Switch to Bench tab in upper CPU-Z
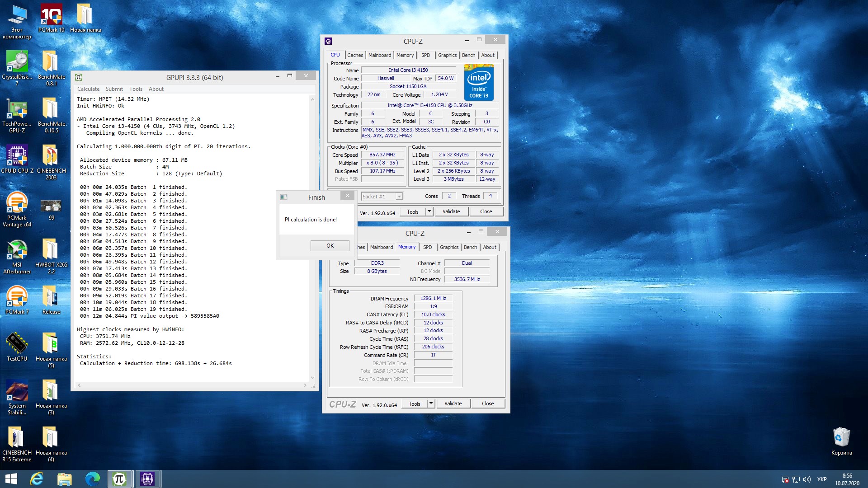 469,55
